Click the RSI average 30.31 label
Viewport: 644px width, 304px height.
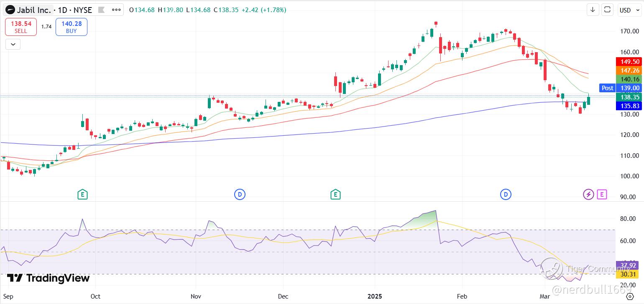click(x=628, y=274)
